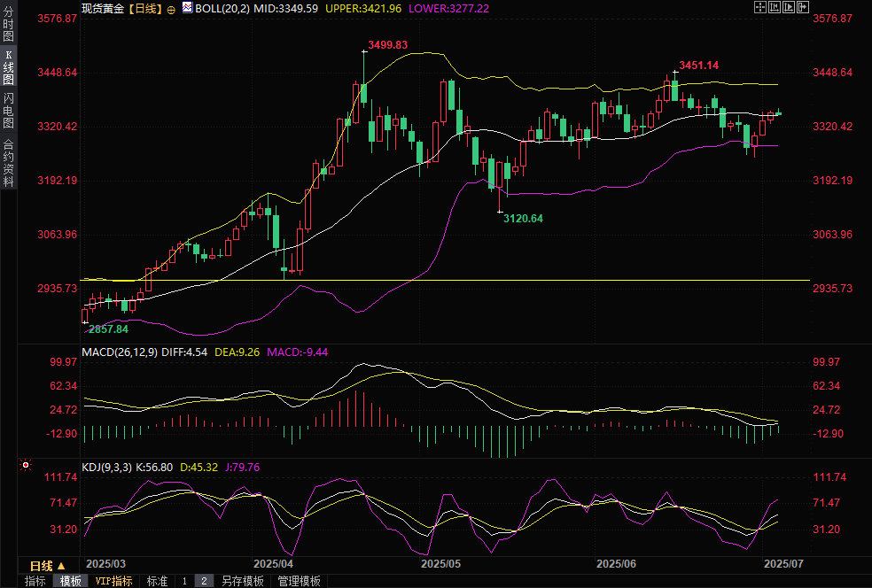This screenshot has width=872, height=588.
Task: Choose the 标准 template
Action: click(157, 581)
